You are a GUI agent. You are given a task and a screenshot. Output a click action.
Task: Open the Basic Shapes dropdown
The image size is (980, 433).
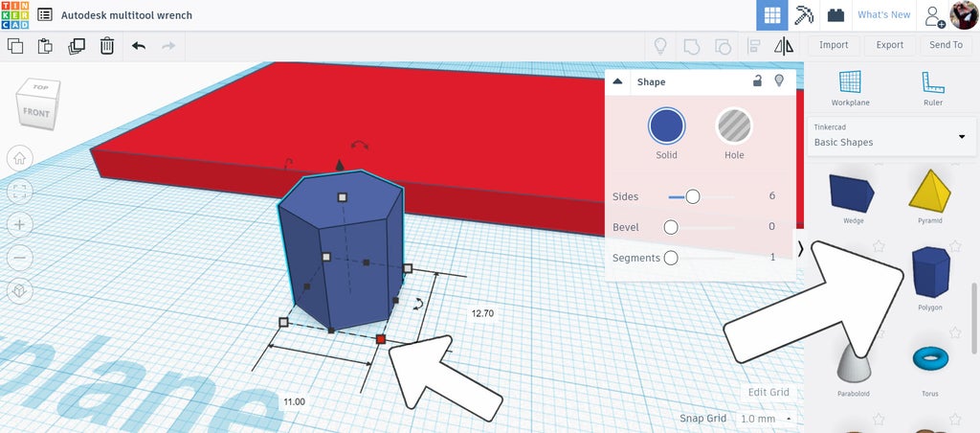coord(892,136)
